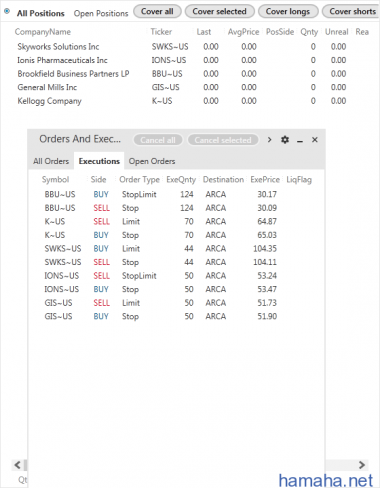The image size is (380, 488).
Task: Select GIS~US BUY Stop execution at 51.90
Action: click(177, 316)
